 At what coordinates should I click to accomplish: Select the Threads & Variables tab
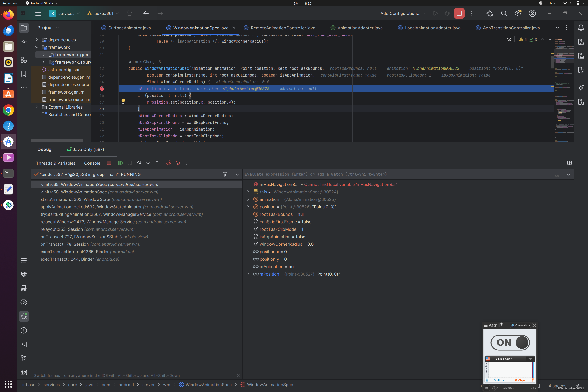tap(56, 163)
